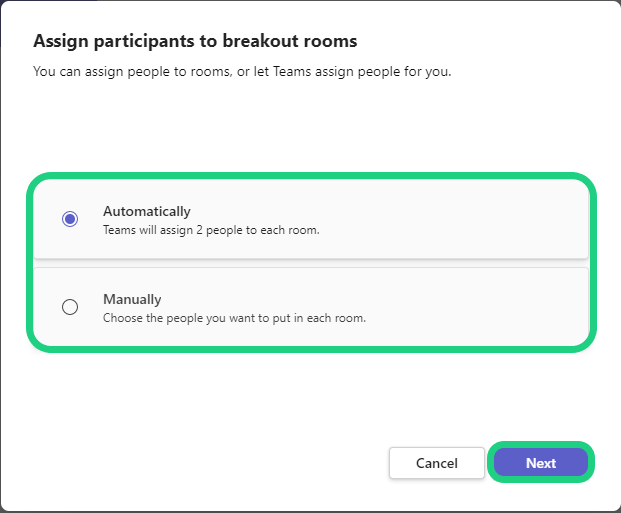Click 'Choose the people you want' description
The width and height of the screenshot is (621, 513).
(x=234, y=318)
